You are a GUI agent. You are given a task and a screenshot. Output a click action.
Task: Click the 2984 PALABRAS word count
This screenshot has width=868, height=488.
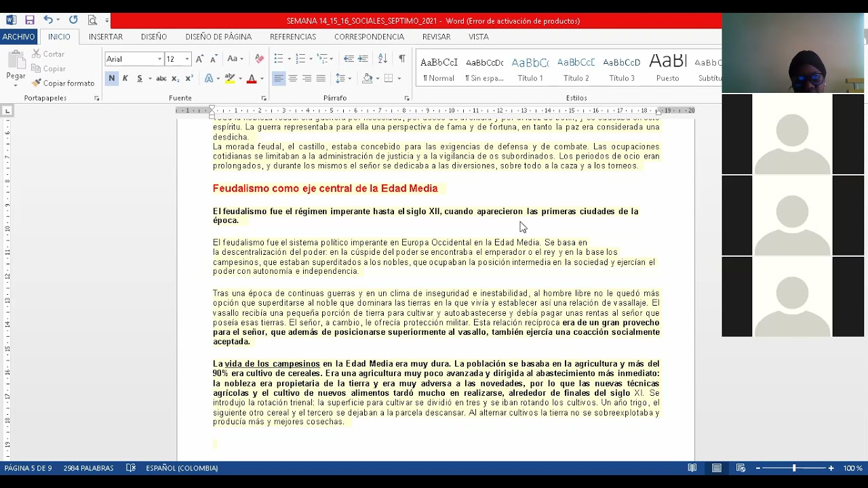point(88,468)
